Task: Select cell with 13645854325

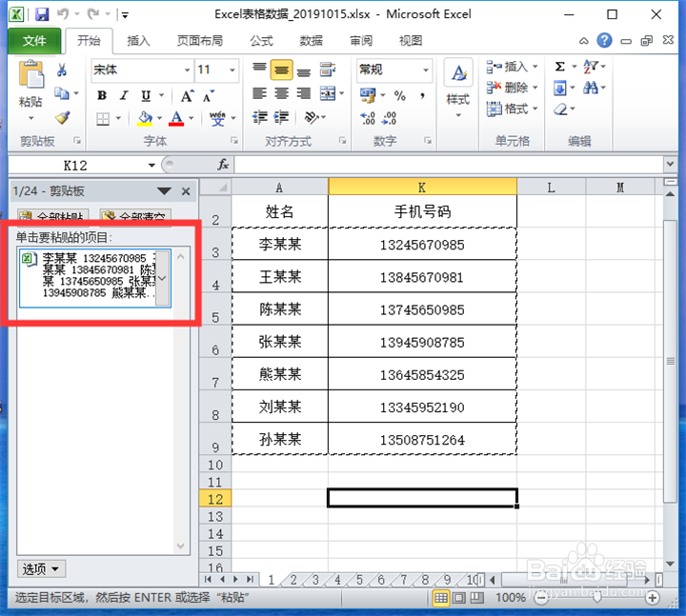Action: [422, 374]
